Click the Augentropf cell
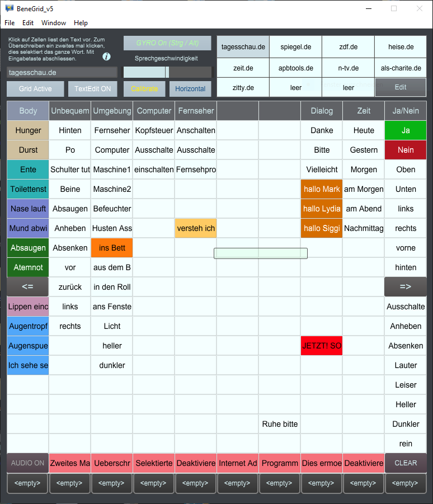Screen dimensions: 433x504 [x=28, y=326]
